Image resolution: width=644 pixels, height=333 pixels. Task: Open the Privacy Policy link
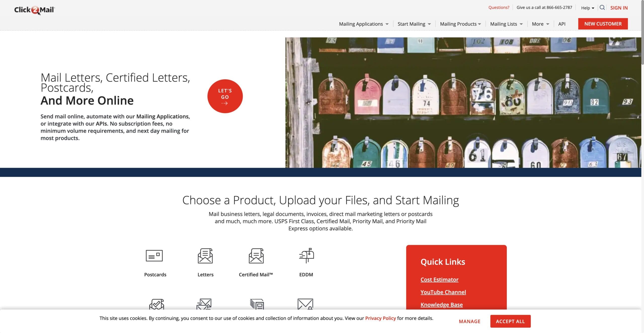point(380,318)
